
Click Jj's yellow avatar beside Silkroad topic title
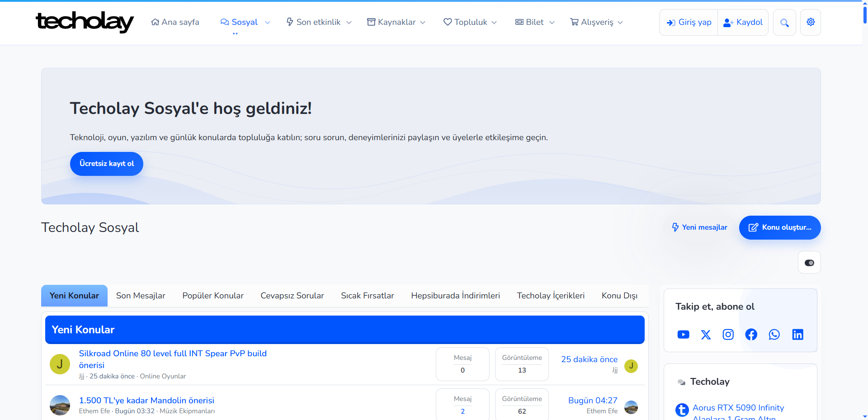(60, 364)
